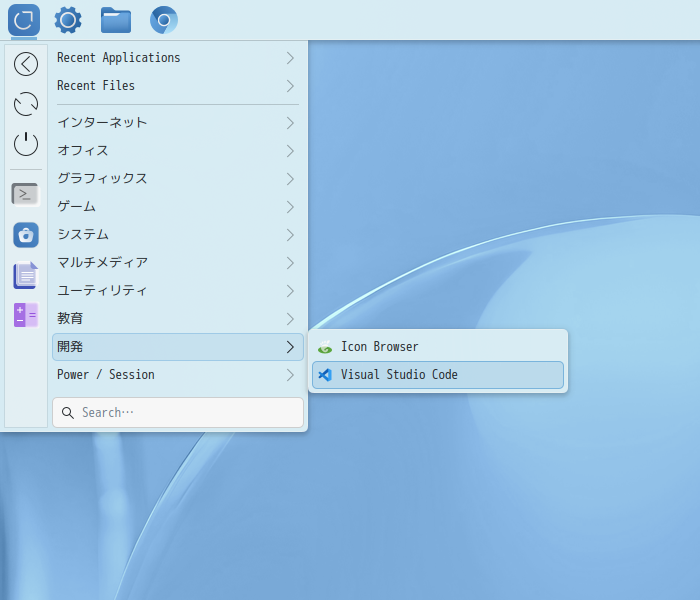Screen dimensions: 700x600
Task: Open the オフィス category
Action: pos(178,151)
